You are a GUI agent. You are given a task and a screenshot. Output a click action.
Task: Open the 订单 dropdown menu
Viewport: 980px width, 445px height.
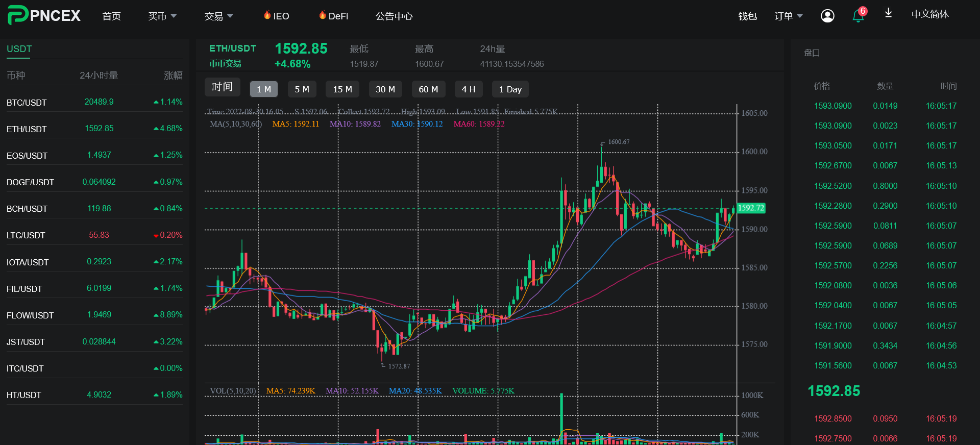(788, 16)
